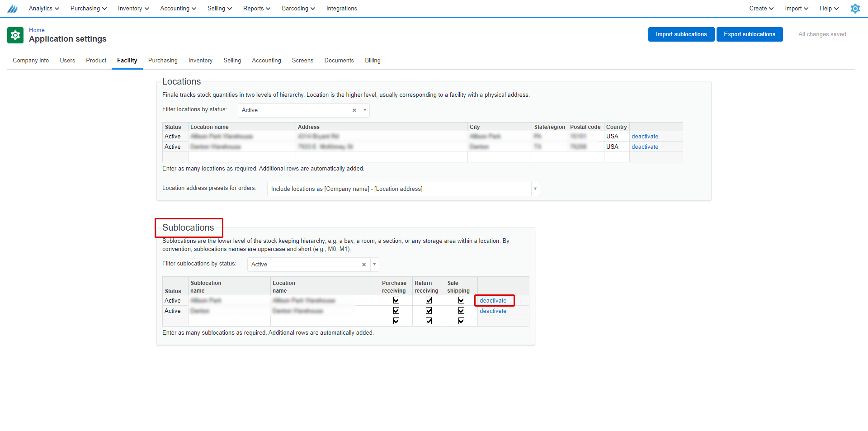Open the Analytics dropdown menu
The width and height of the screenshot is (868, 431).
[x=44, y=9]
